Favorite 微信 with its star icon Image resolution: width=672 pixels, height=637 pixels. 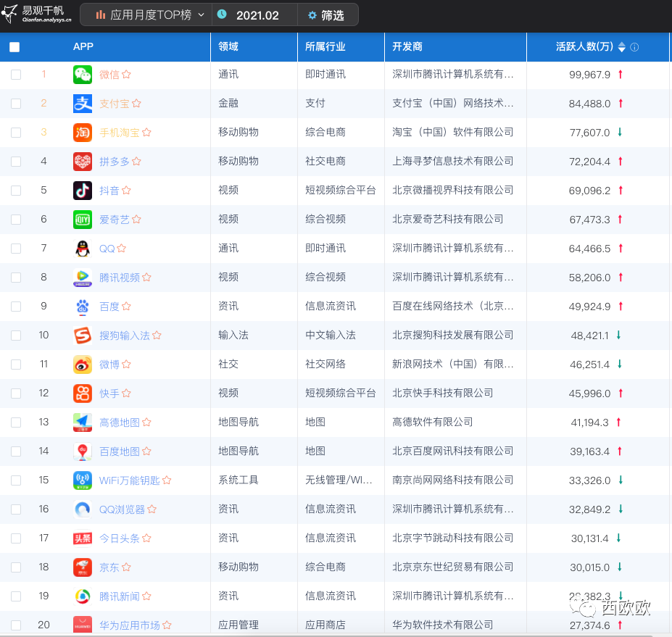click(126, 75)
